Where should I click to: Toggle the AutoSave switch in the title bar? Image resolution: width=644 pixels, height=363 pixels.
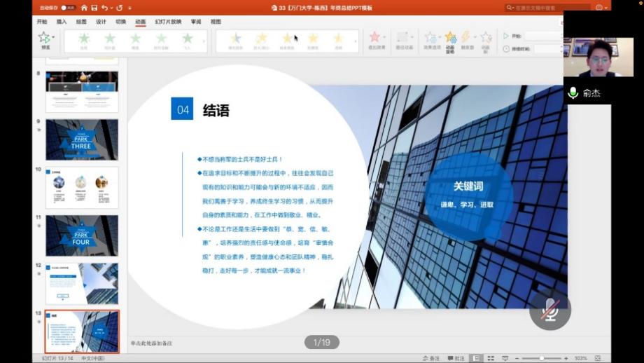click(x=68, y=8)
